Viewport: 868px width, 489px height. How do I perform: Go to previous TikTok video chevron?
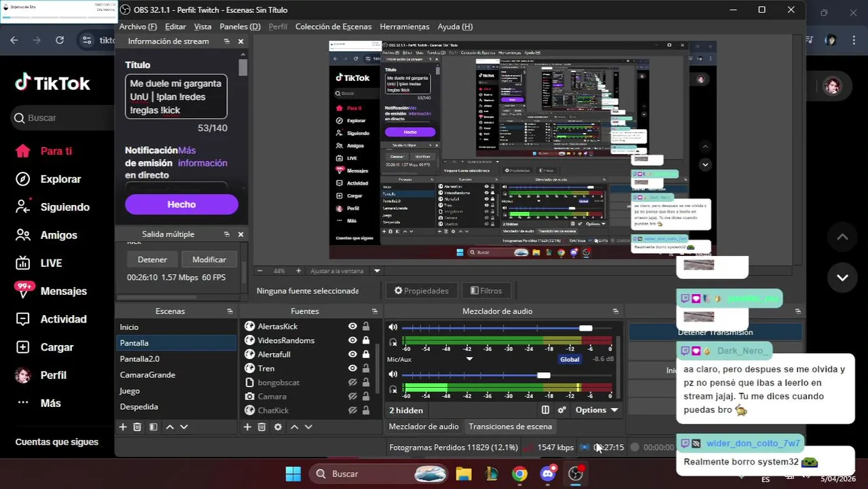pos(842,237)
